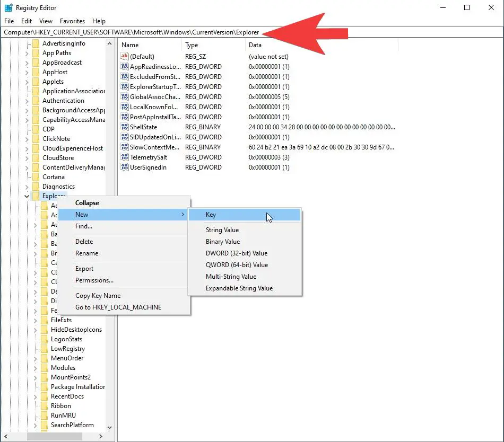Expand the MenuOrder subkey
Viewport: 504px width, 442px height.
[36, 359]
